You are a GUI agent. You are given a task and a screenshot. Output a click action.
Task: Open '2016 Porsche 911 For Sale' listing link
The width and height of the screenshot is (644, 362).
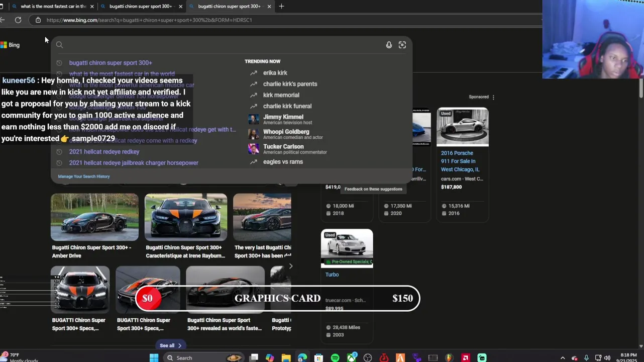click(460, 161)
